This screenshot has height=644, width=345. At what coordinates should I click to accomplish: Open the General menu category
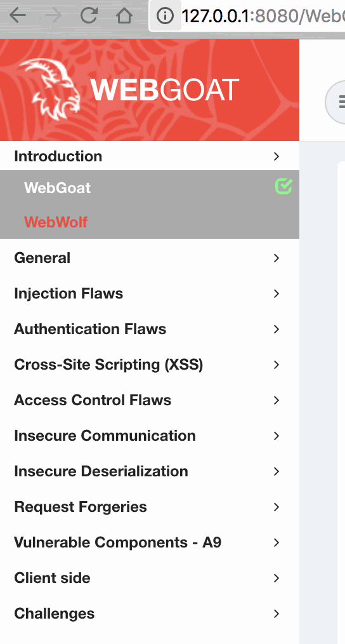pos(149,258)
